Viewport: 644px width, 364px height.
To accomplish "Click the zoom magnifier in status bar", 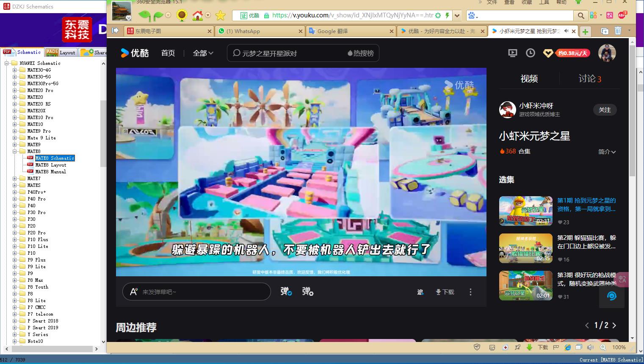I will pos(603,347).
